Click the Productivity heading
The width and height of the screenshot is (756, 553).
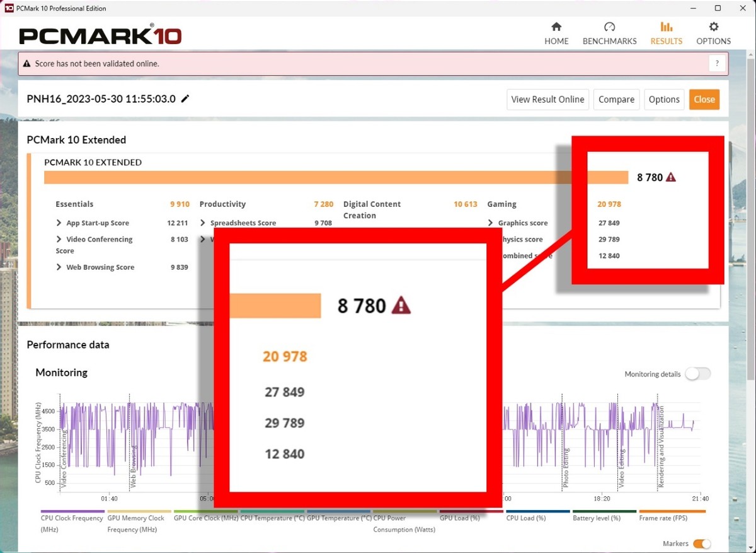pyautogui.click(x=222, y=204)
